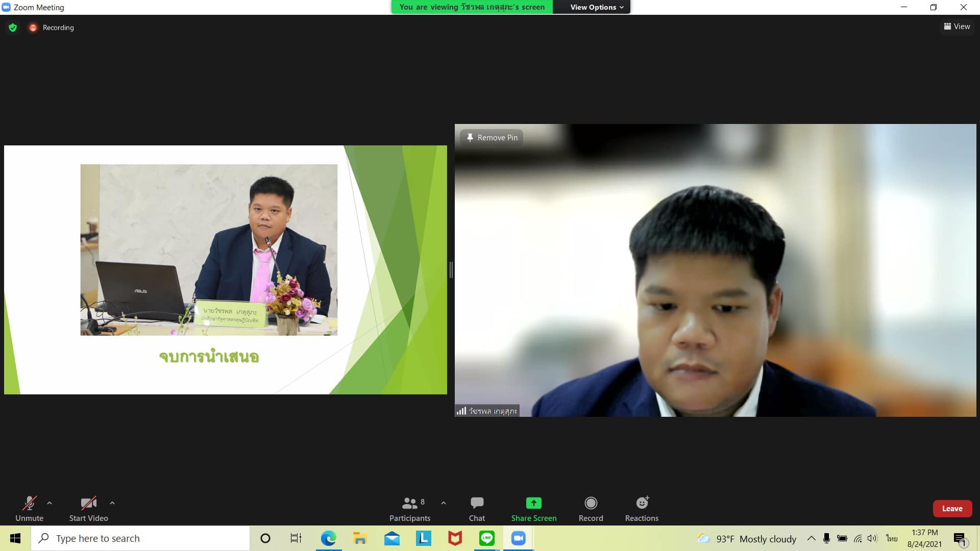Click the Recording indicator label

tap(58, 28)
